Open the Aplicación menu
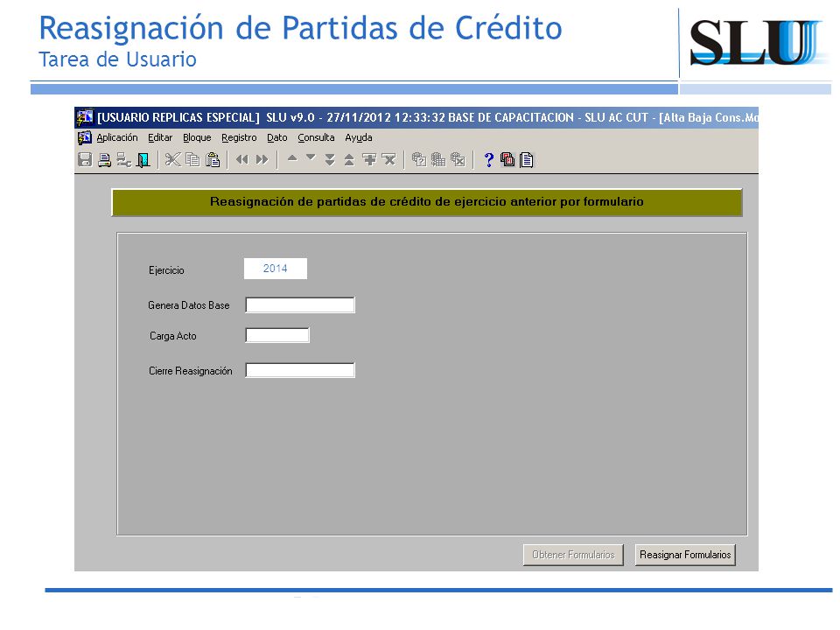Screen dimensions: 840x630 click(x=116, y=137)
